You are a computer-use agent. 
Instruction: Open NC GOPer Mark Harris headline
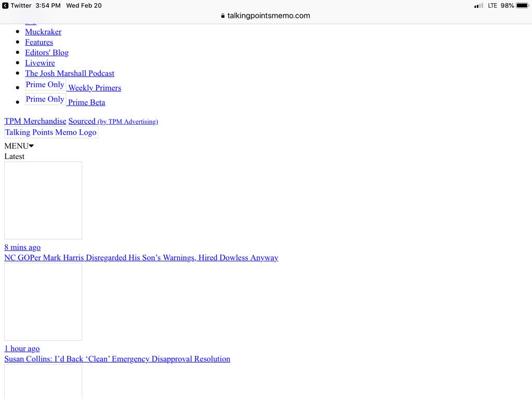click(x=141, y=258)
